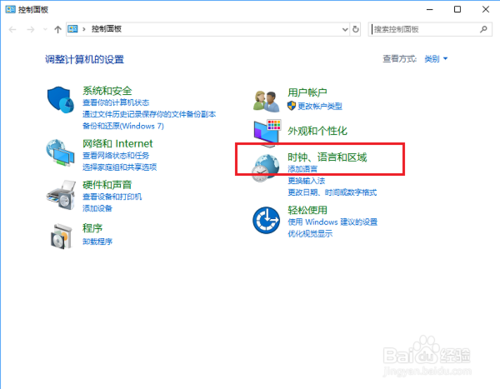The height and width of the screenshot is (389, 500).
Task: Open the Ease of Access icon
Action: click(x=266, y=220)
